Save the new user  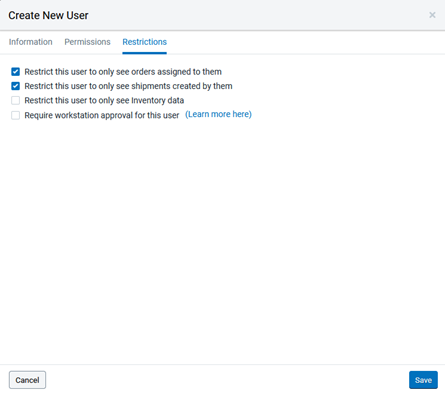click(x=423, y=380)
